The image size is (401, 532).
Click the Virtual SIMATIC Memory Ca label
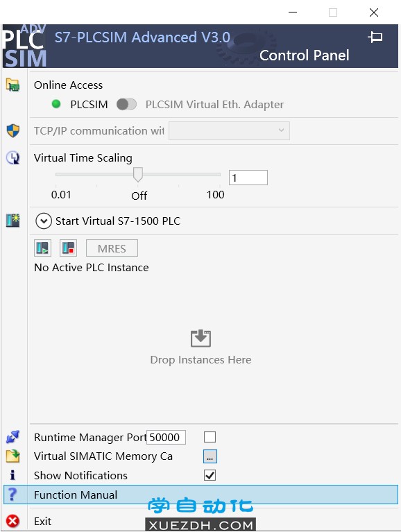pos(103,456)
